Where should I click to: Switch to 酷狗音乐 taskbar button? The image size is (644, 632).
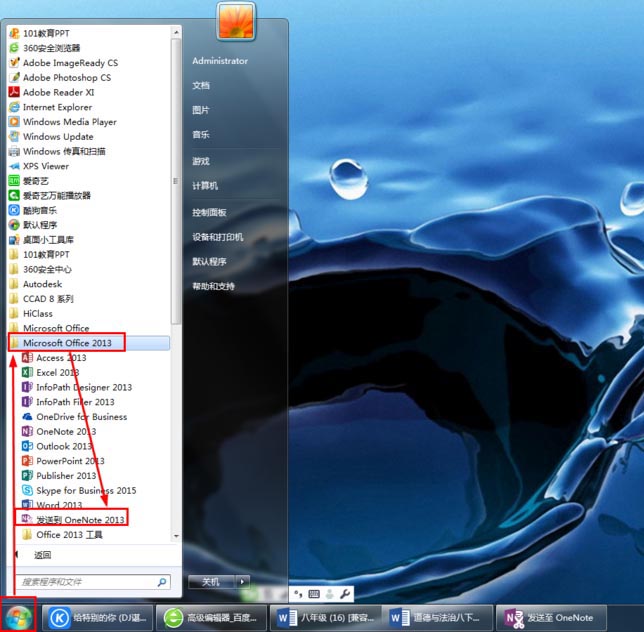[x=98, y=617]
